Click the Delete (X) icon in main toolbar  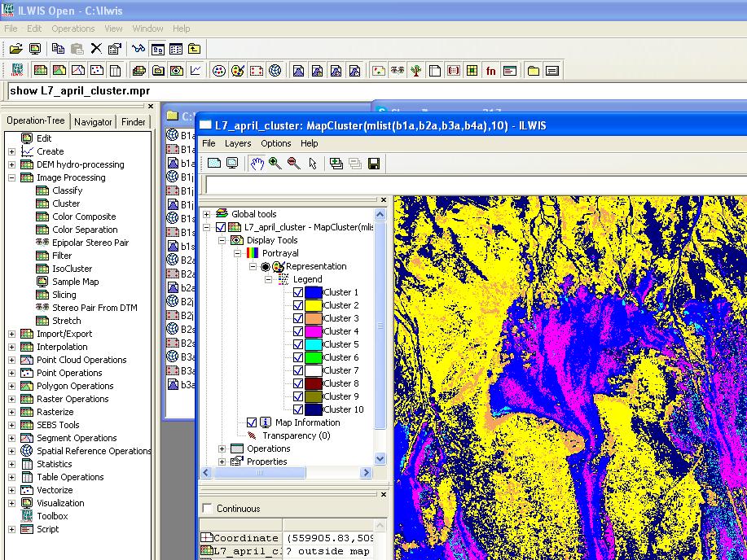[96, 49]
